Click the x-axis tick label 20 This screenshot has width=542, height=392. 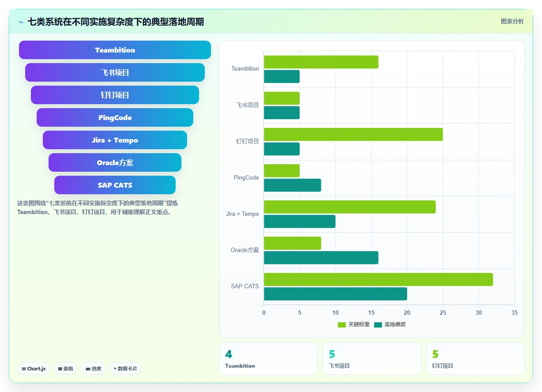tap(407, 313)
